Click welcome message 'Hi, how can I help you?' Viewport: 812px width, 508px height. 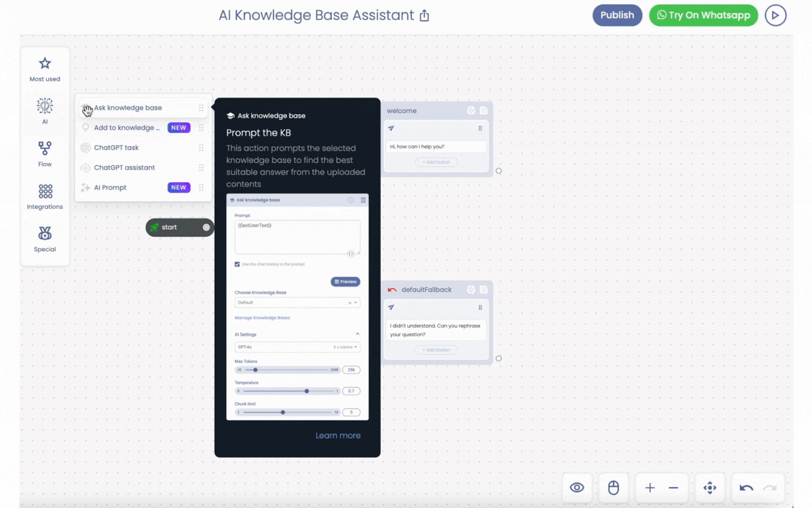click(x=436, y=147)
